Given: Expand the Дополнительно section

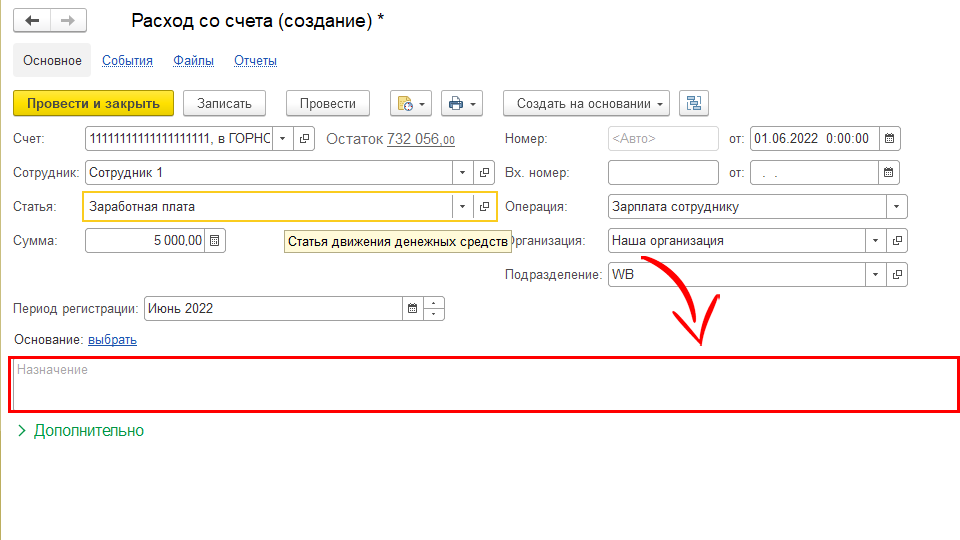Looking at the screenshot, I should coord(80,431).
